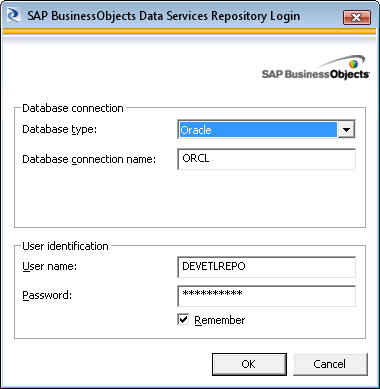Click the Cancel button
Screen dimensions: 380x389
[330, 364]
